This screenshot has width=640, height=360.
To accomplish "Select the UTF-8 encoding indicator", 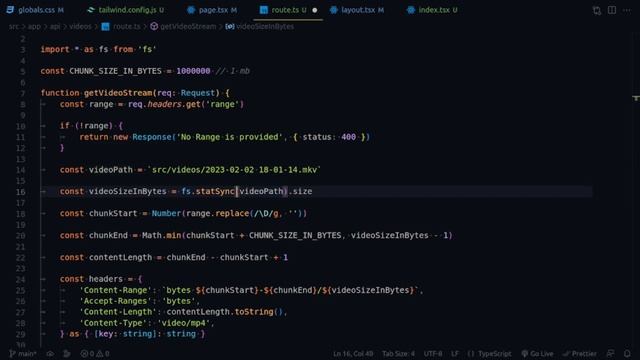I will [433, 354].
